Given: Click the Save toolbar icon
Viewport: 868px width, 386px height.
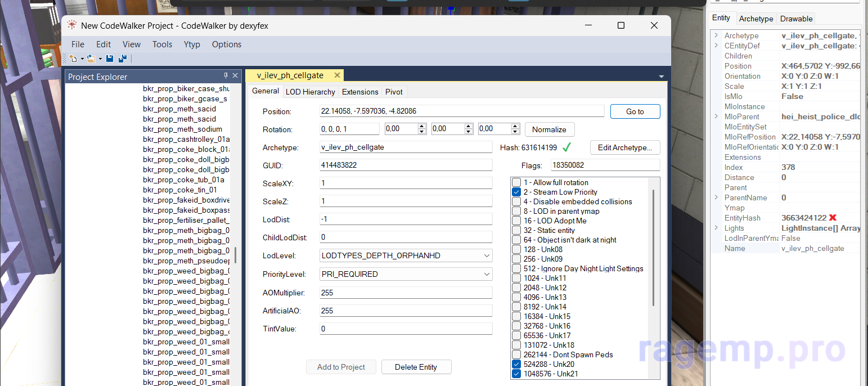Looking at the screenshot, I should point(110,59).
